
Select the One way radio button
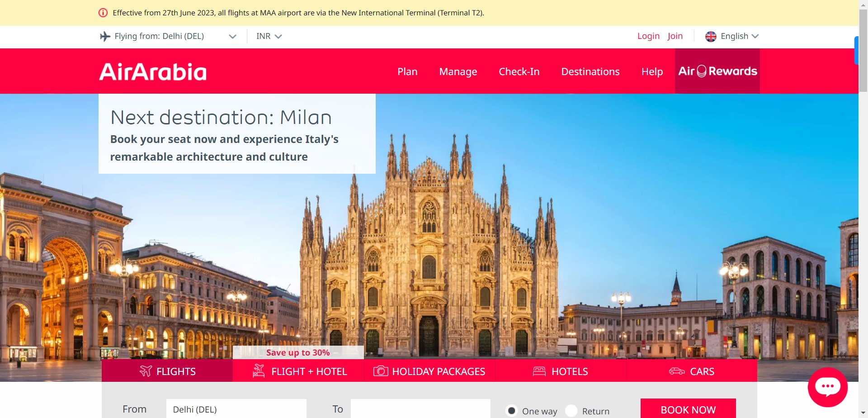click(x=511, y=411)
